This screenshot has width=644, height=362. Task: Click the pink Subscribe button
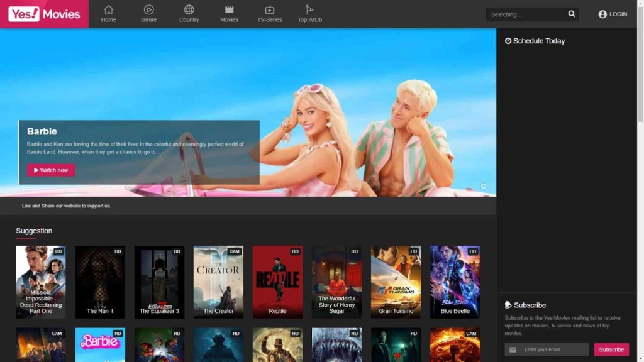coord(611,349)
